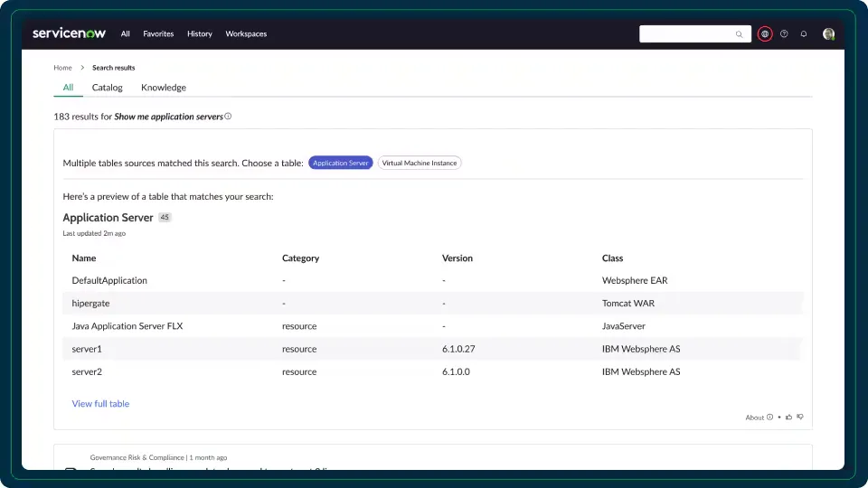Screen dimensions: 868x488
Task: Click into the global search field
Action: pyautogui.click(x=687, y=34)
